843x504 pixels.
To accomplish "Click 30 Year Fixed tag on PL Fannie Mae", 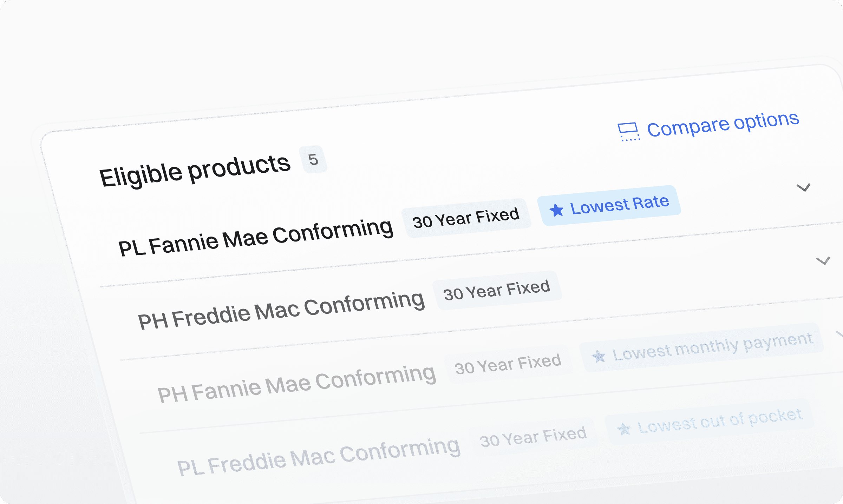I will point(466,218).
